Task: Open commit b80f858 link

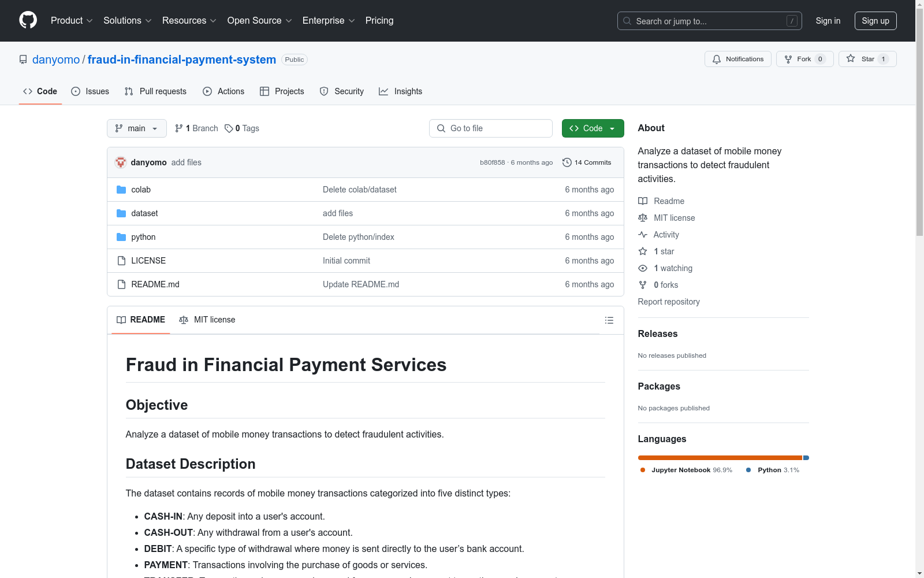Action: [493, 162]
